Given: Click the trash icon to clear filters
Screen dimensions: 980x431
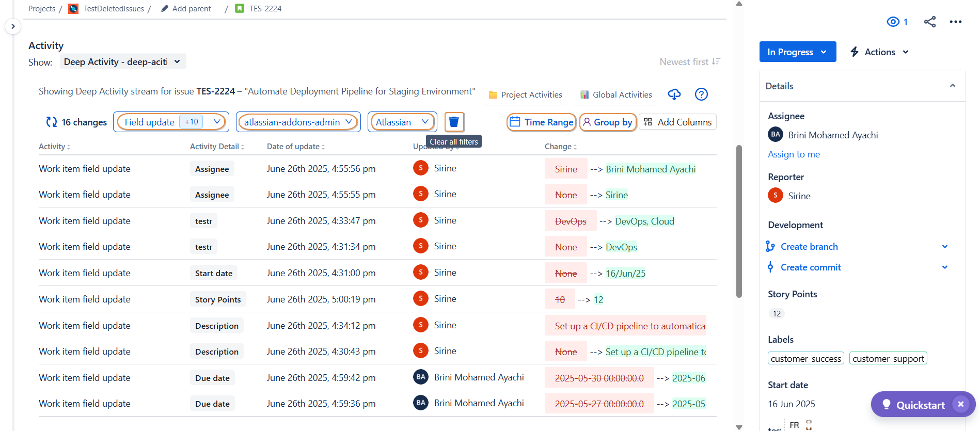Looking at the screenshot, I should pyautogui.click(x=454, y=122).
